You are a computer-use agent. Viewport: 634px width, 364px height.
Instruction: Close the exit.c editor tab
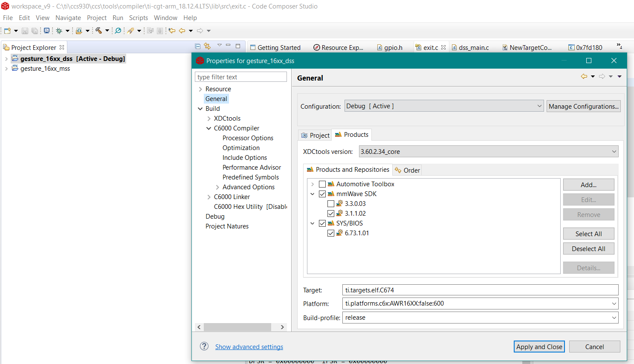(x=443, y=47)
